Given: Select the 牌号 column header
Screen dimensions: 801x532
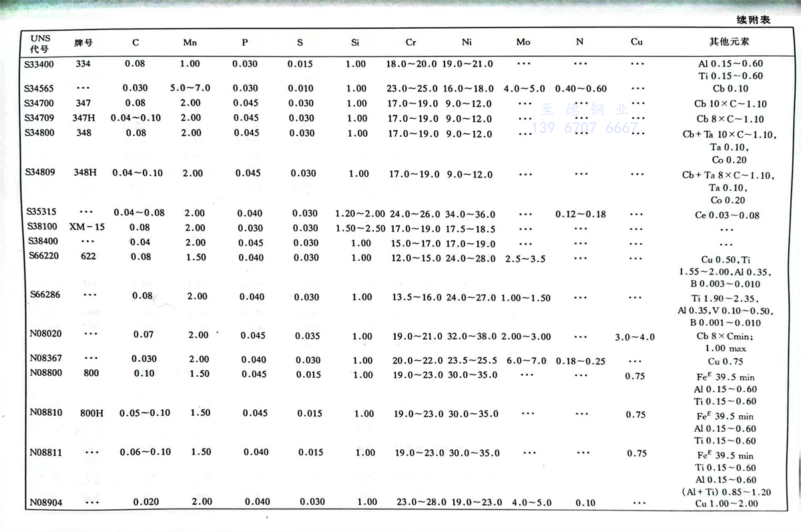Looking at the screenshot, I should (x=83, y=42).
